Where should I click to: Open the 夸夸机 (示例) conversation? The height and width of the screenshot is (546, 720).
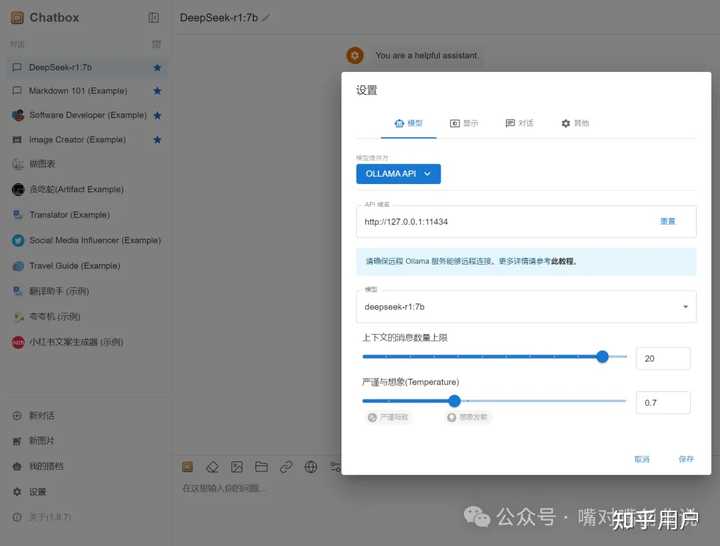point(86,316)
